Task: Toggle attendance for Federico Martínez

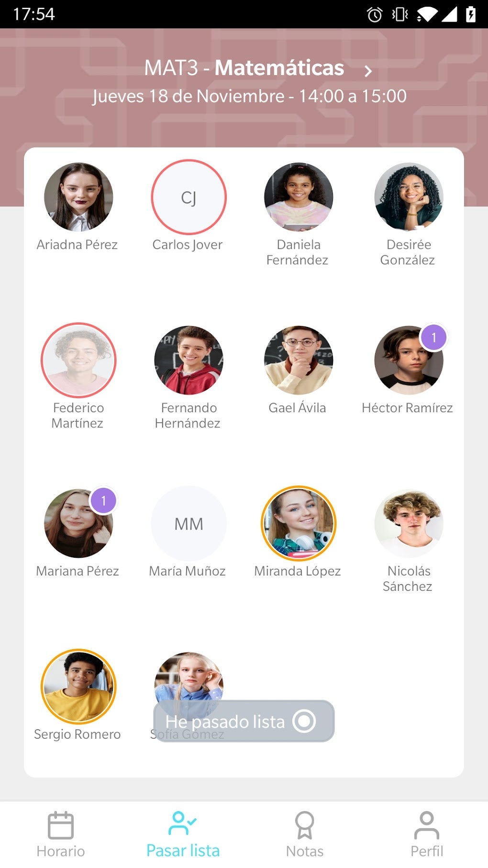Action: tap(78, 360)
